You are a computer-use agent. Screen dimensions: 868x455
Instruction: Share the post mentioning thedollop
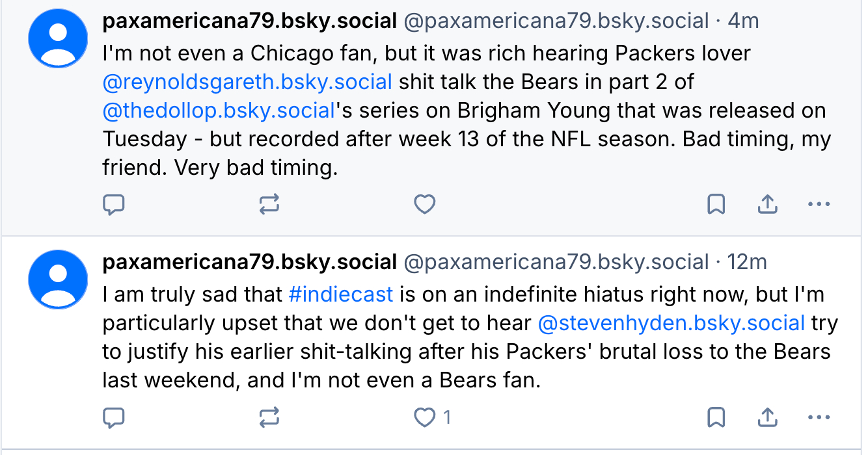click(x=768, y=205)
